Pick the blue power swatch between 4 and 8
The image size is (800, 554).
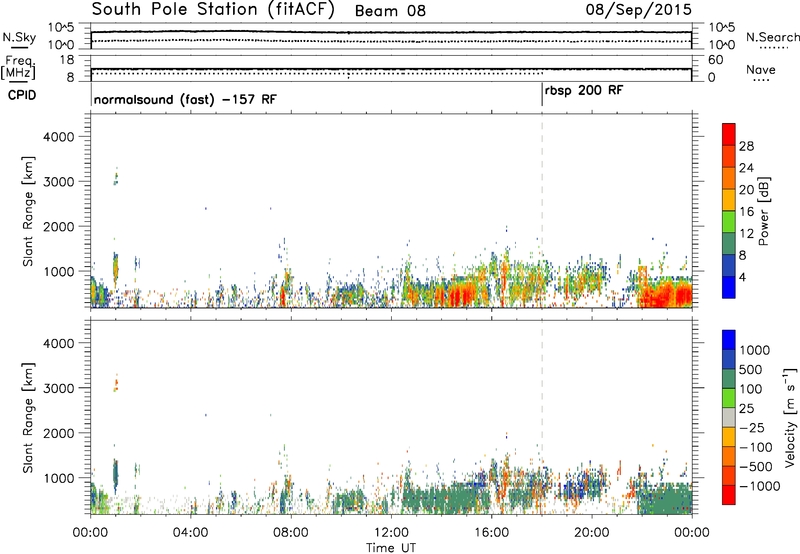click(x=729, y=265)
